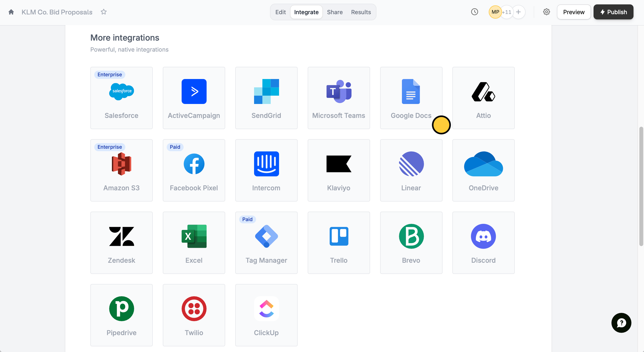
Task: Show the +11 additional collaborators
Action: coord(507,12)
